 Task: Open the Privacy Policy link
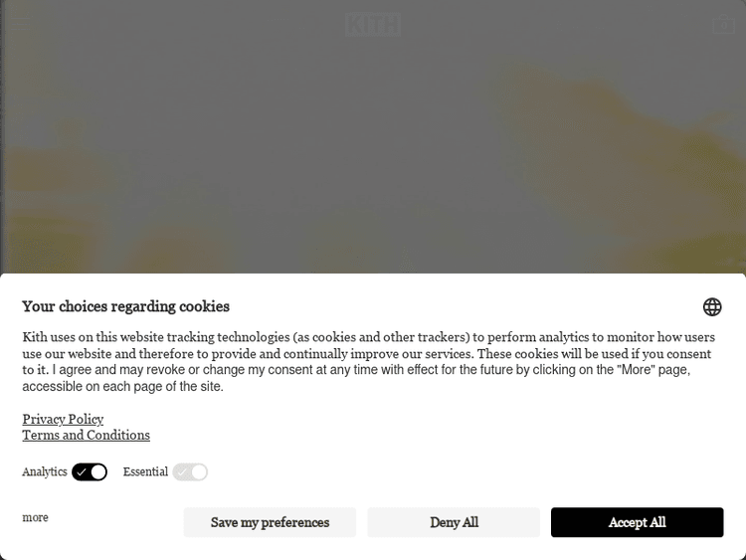click(x=63, y=419)
